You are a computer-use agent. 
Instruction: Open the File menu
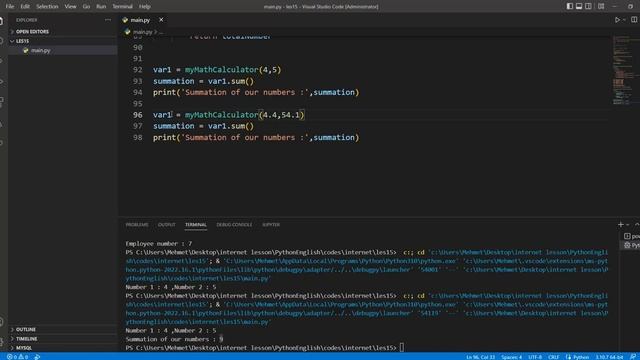10,6
